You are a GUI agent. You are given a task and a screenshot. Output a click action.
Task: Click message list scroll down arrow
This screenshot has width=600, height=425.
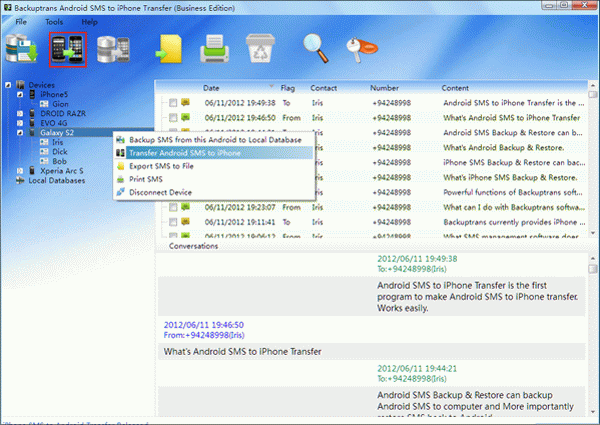coord(593,233)
